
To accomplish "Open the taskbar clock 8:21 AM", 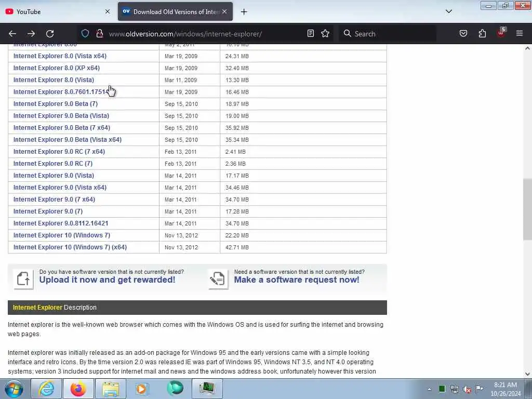I will [x=506, y=389].
